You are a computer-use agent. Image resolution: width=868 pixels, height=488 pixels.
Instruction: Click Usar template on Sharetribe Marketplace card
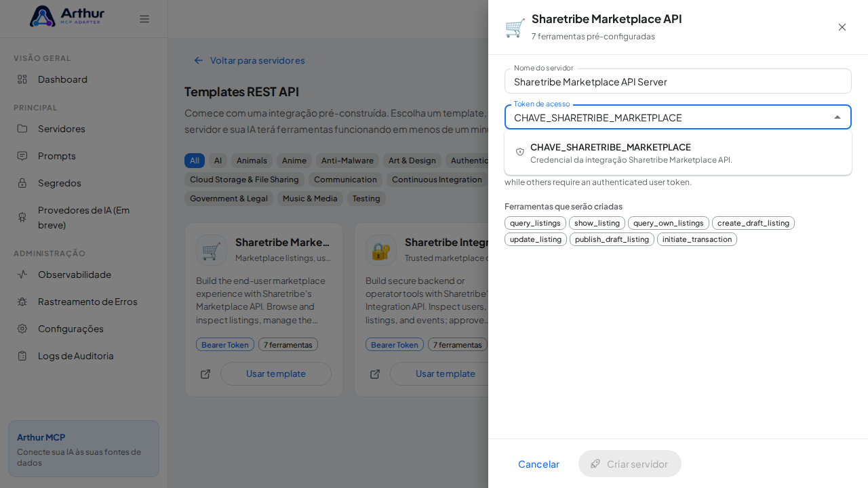[x=276, y=374]
